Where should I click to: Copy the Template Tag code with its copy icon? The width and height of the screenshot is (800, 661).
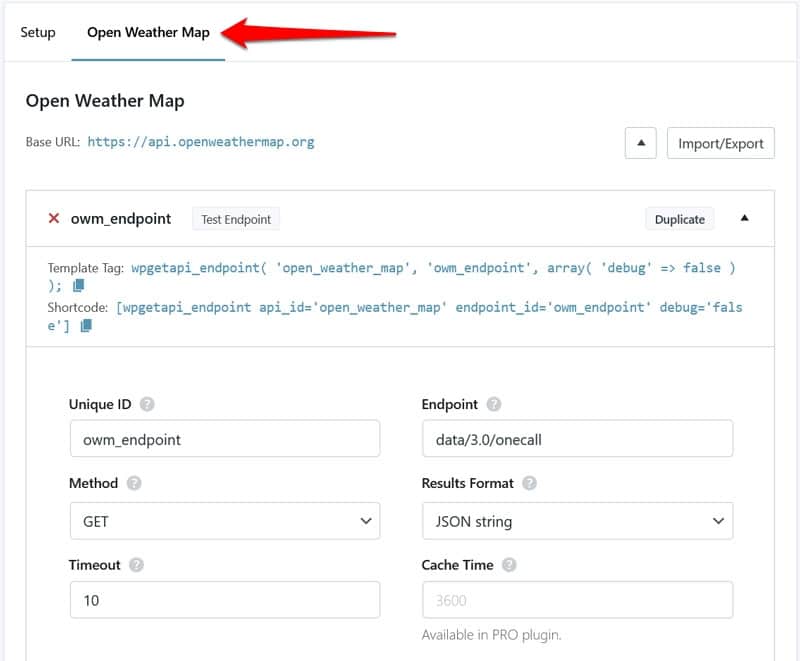pyautogui.click(x=79, y=286)
